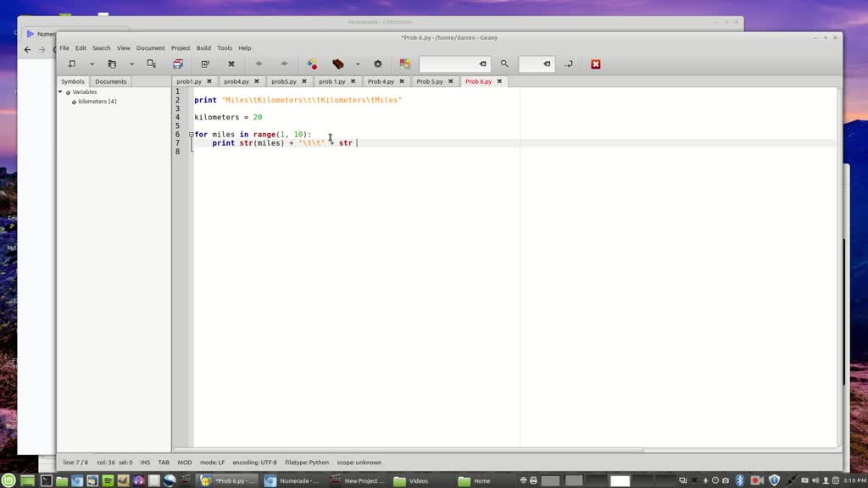The width and height of the screenshot is (868, 488).
Task: Close the current file via toolbar X
Action: coord(231,64)
